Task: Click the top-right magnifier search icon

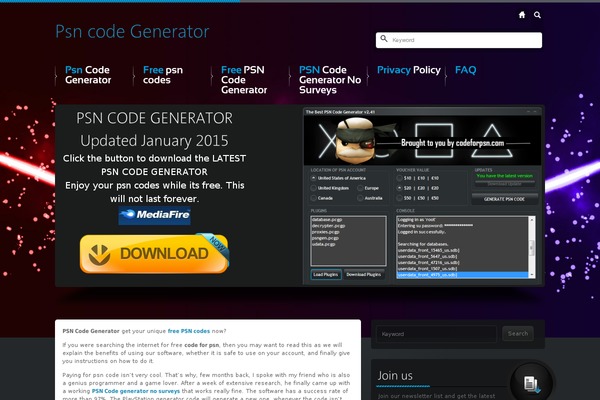Action: 537,15
